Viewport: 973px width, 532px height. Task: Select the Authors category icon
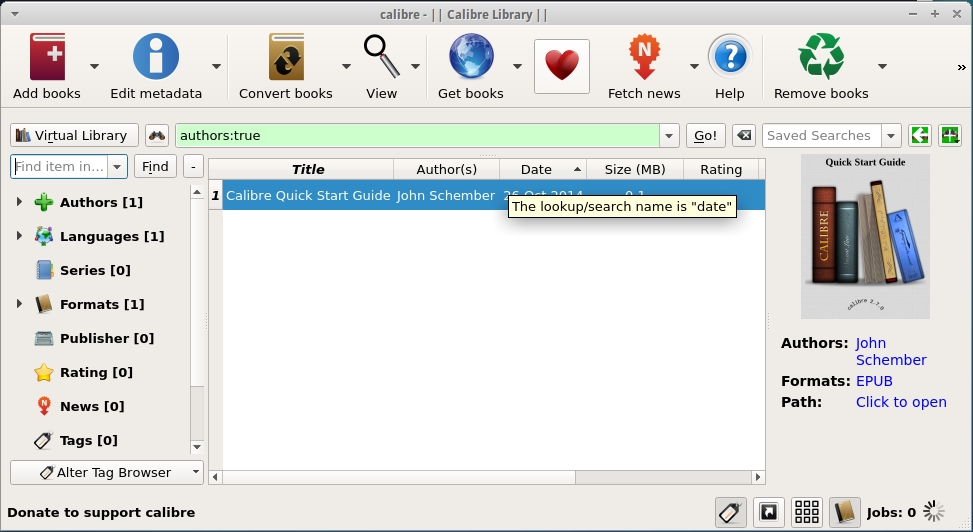(43, 202)
